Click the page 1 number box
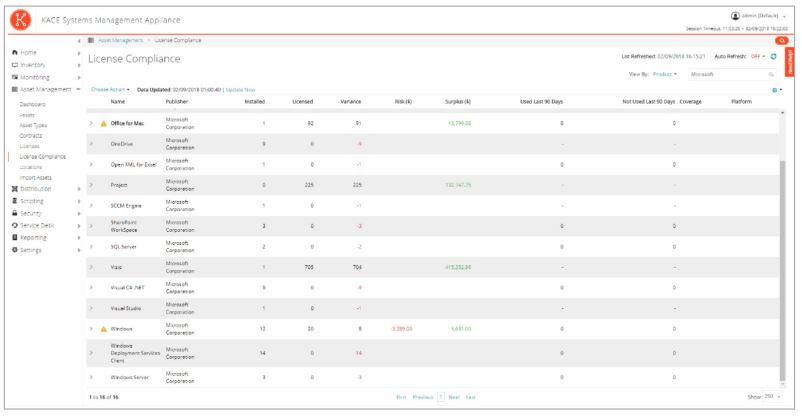Screen dimensions: 802x416 (441, 397)
